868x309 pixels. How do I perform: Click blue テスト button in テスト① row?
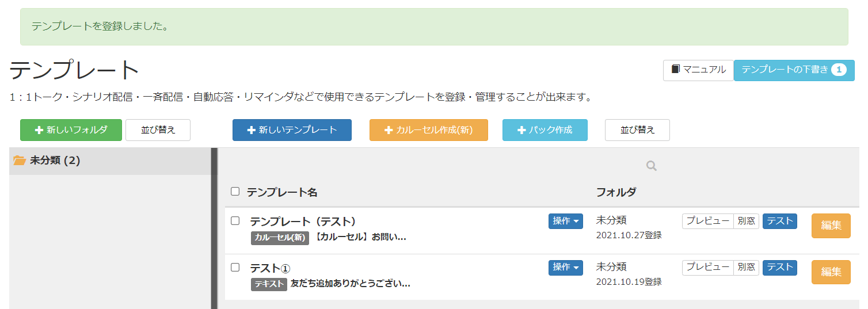point(780,268)
